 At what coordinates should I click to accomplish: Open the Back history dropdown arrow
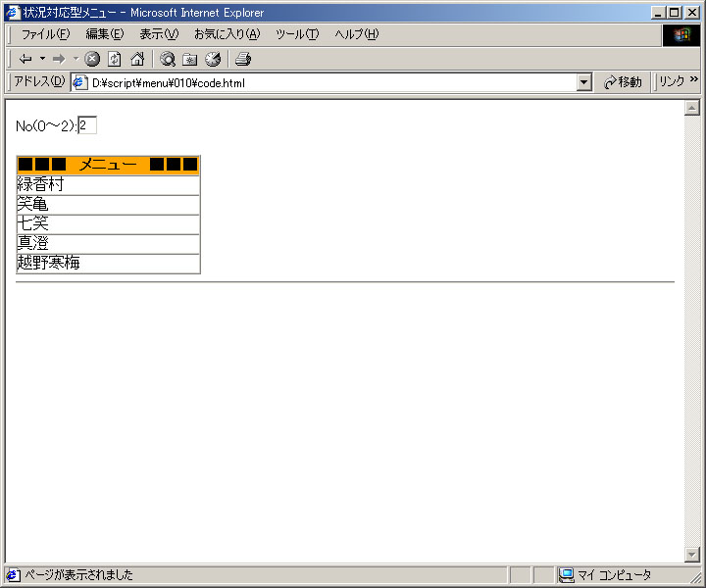43,59
